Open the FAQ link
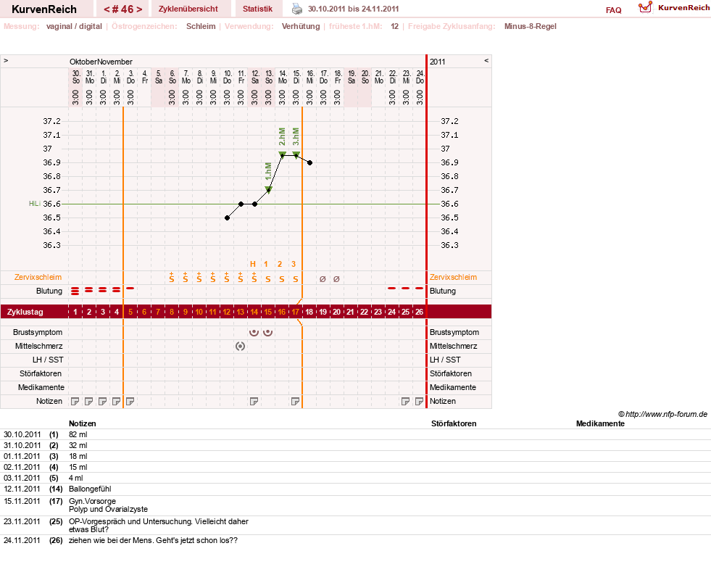This screenshot has height=588, width=711. tap(613, 10)
